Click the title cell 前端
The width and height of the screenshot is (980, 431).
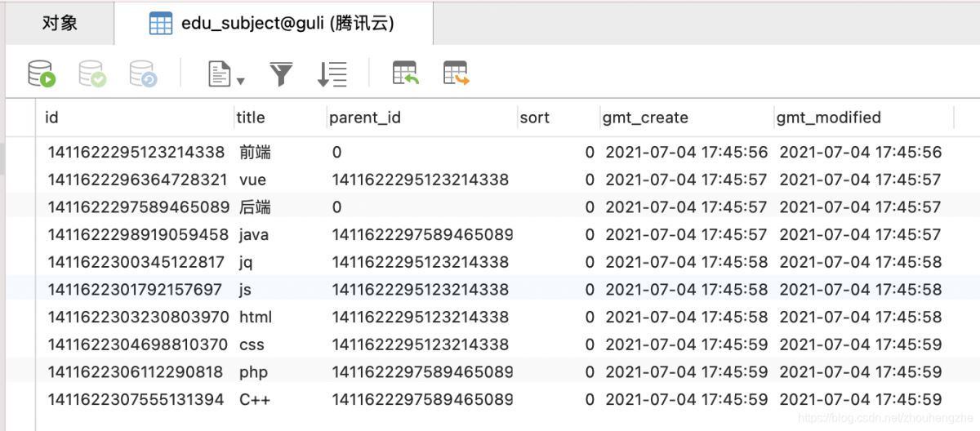pyautogui.click(x=255, y=152)
